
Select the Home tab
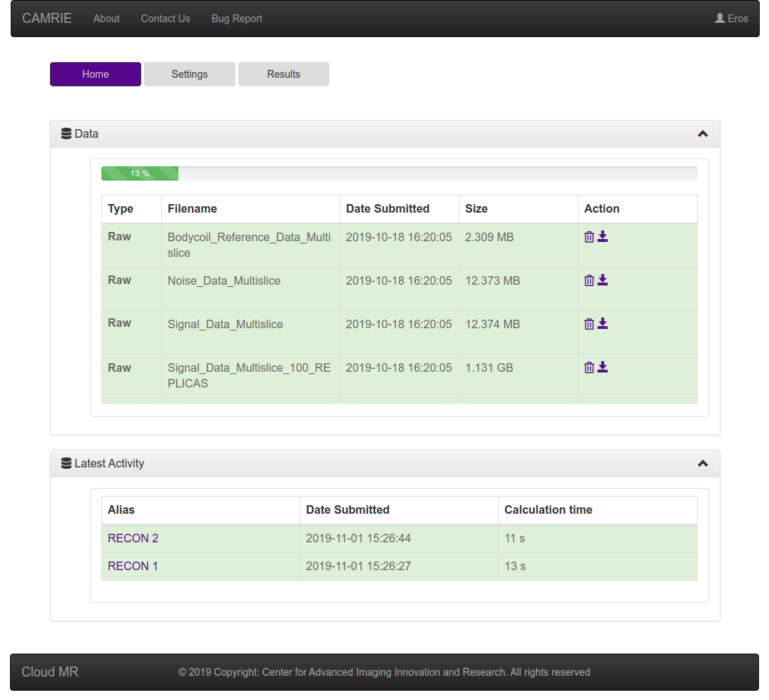click(x=96, y=74)
